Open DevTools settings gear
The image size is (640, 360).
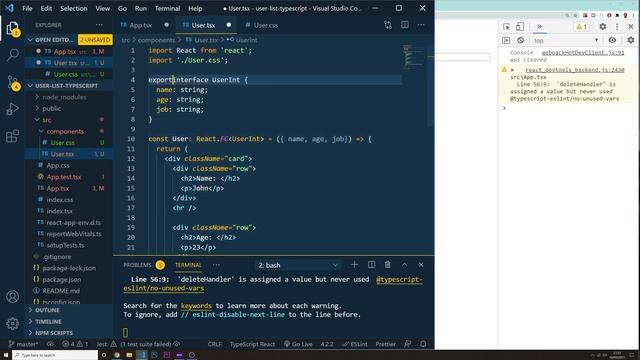coord(602,27)
